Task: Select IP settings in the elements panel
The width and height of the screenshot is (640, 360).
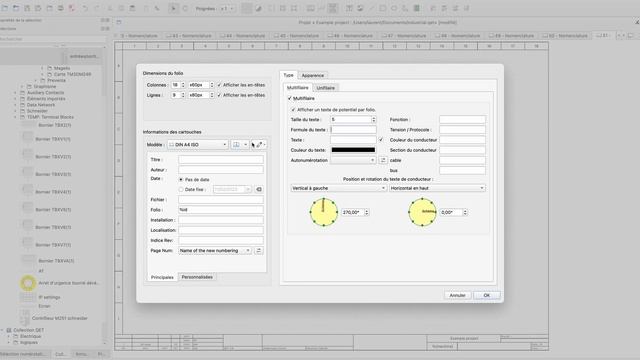Action: point(49,297)
